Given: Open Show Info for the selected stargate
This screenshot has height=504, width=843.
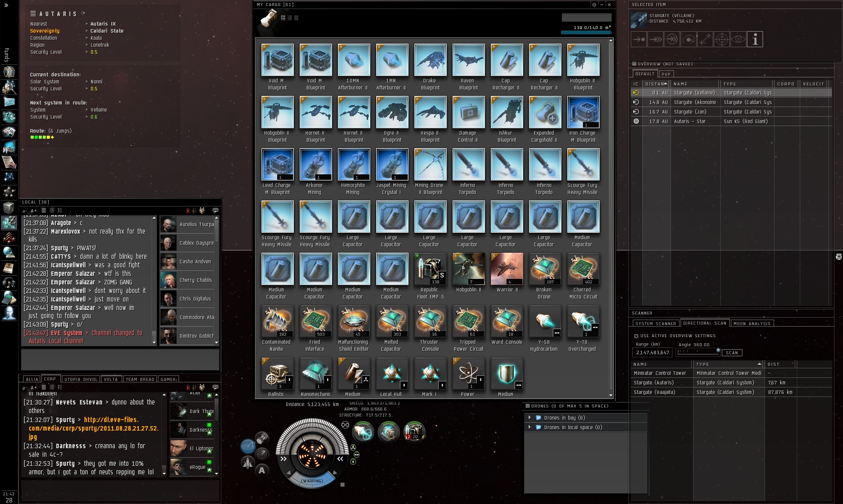Looking at the screenshot, I should pos(755,39).
